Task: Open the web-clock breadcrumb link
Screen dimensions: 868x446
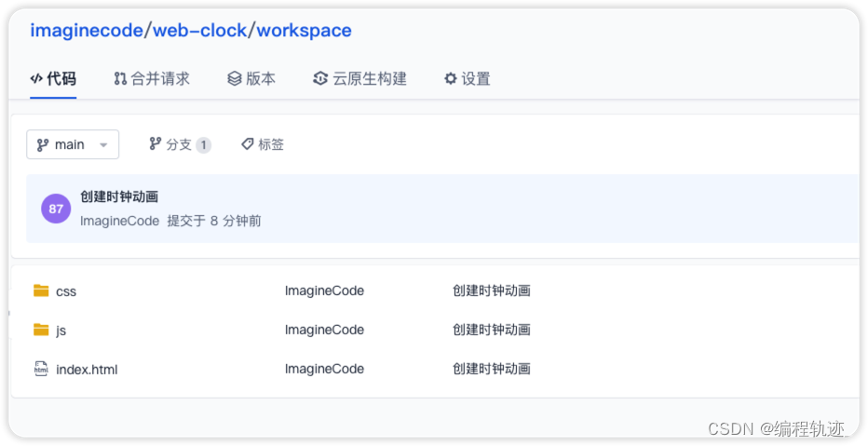Action: pos(200,31)
